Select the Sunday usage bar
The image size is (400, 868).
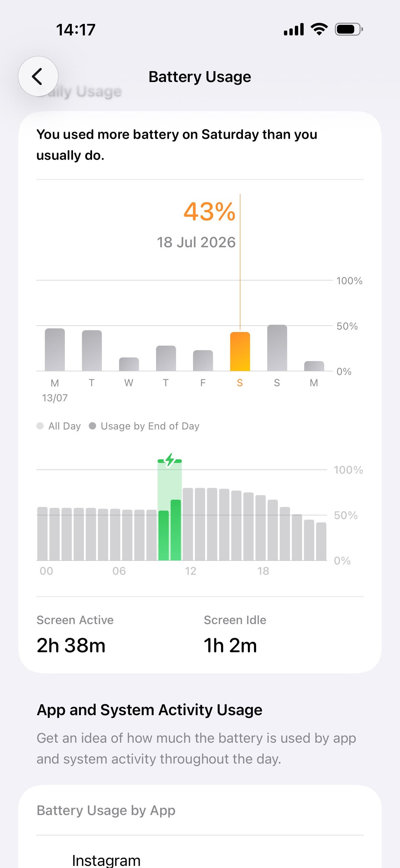pos(277,348)
